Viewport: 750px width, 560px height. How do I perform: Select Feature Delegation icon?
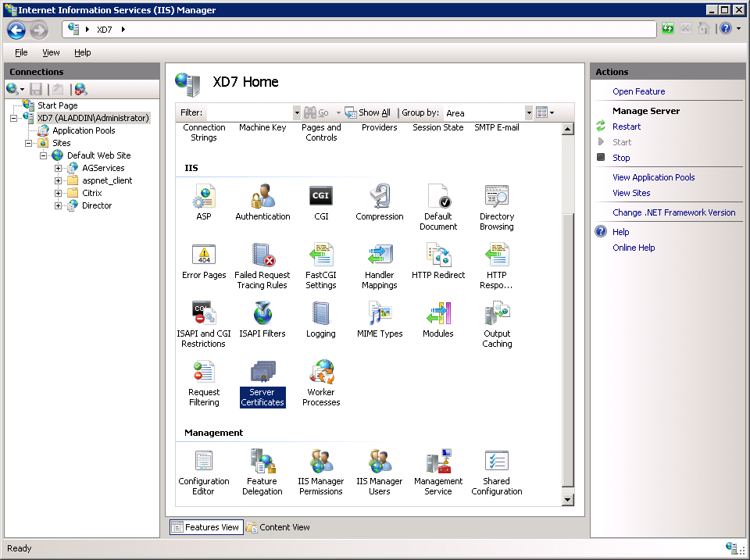262,472
